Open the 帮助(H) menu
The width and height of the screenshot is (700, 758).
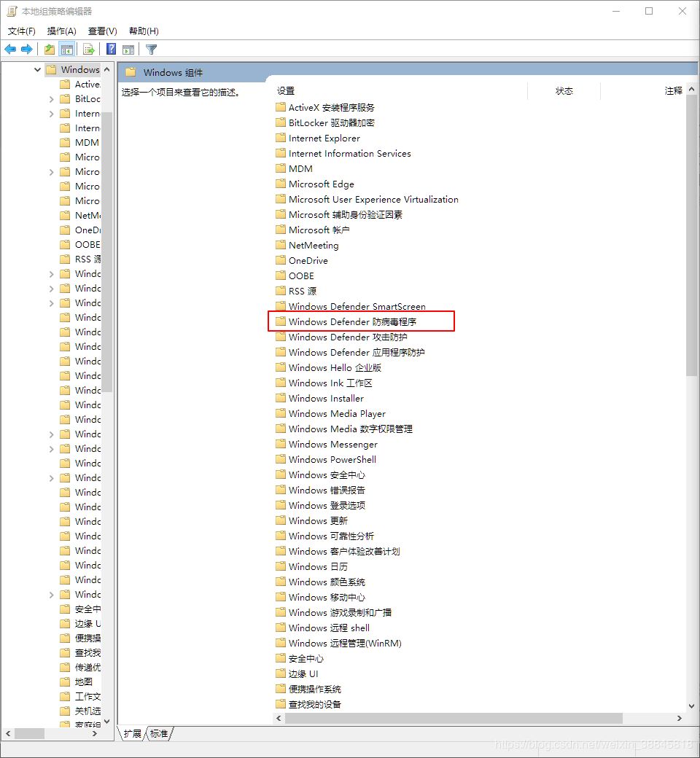pos(144,31)
